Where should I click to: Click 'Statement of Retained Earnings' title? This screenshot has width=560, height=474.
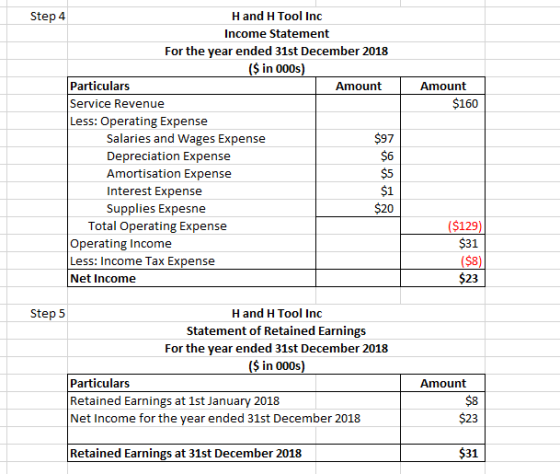point(276,331)
